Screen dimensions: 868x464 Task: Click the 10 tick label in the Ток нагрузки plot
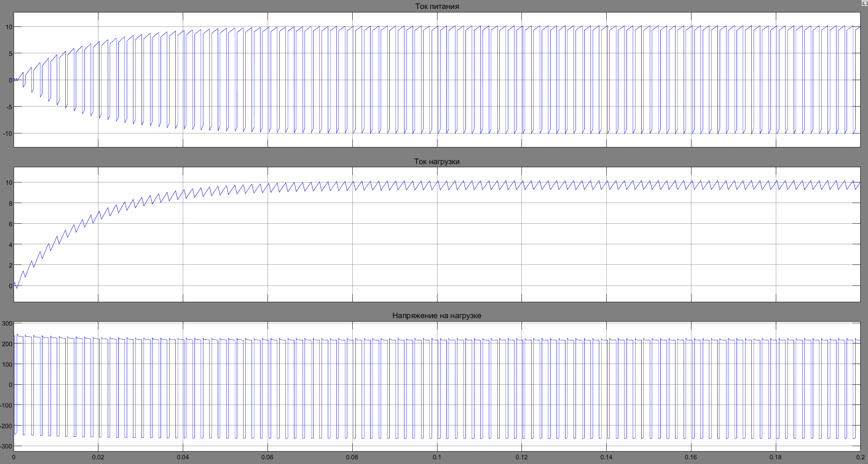pos(9,182)
